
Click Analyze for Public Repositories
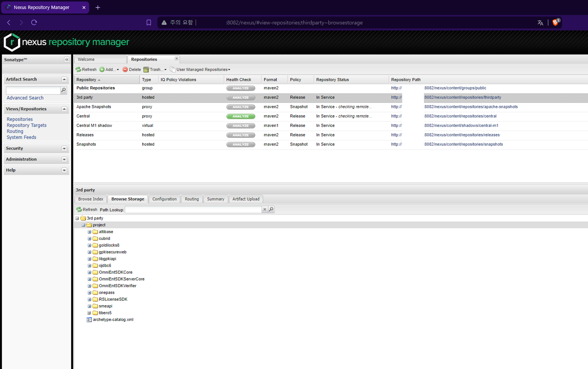[x=241, y=88]
